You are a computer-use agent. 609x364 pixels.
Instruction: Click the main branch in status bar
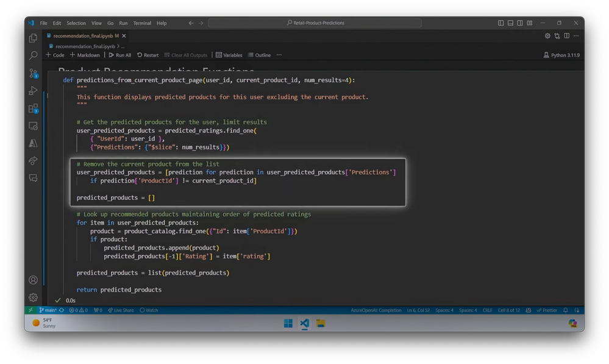48,310
